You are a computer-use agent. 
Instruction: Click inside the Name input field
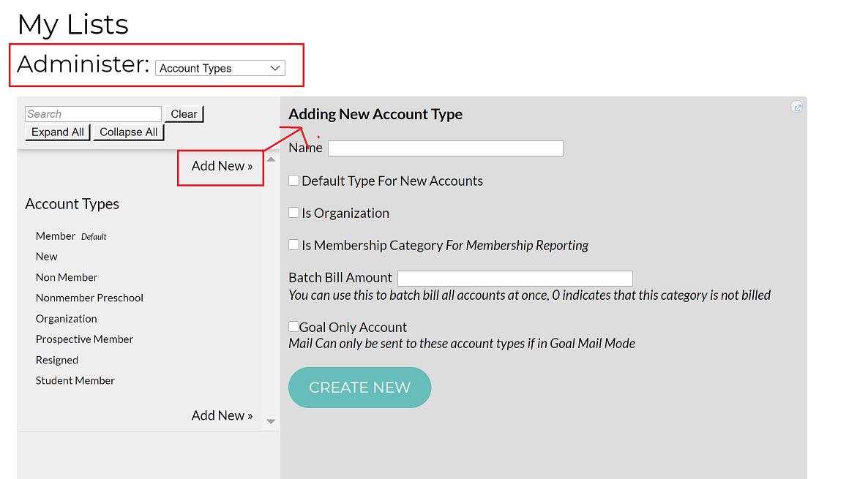click(x=444, y=148)
